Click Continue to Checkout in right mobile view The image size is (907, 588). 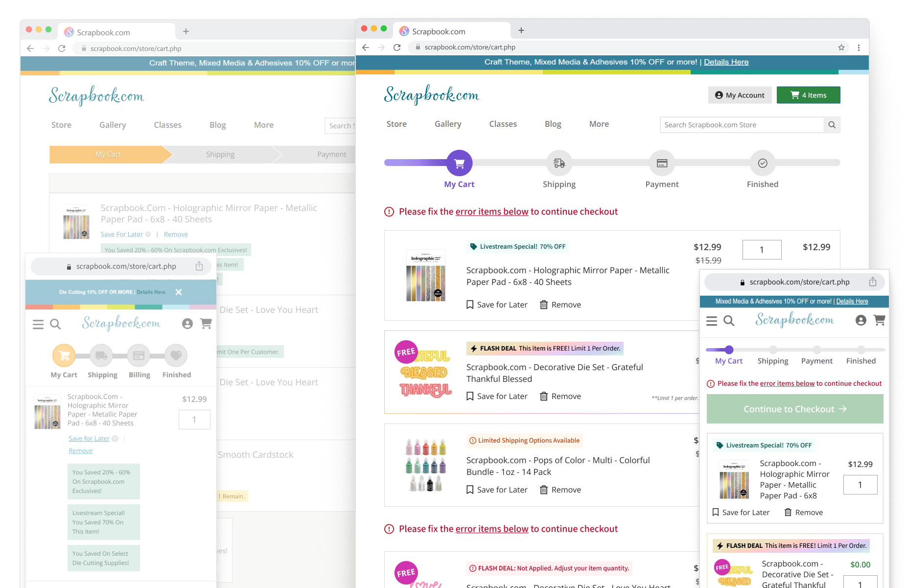[795, 409]
